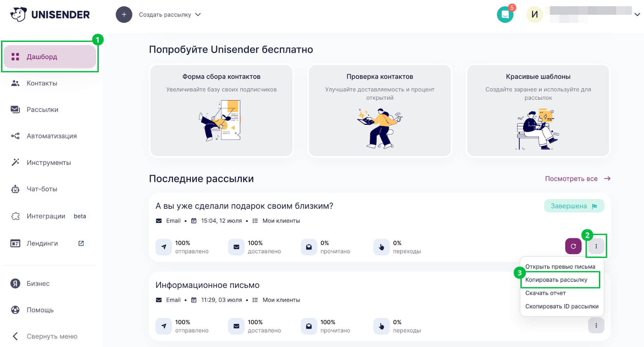Expand the Создать рассылку dropdown arrow
The width and height of the screenshot is (644, 347).
[x=198, y=14]
